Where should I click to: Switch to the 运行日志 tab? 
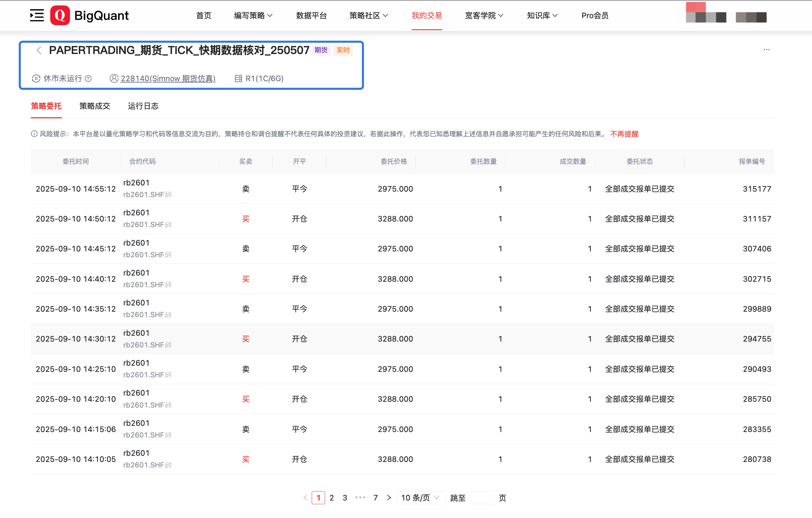point(143,106)
